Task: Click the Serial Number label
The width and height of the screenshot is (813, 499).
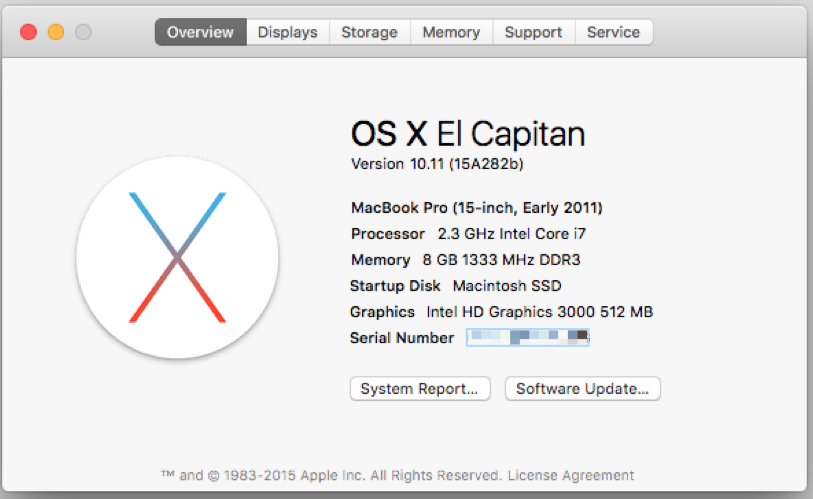Action: (402, 338)
